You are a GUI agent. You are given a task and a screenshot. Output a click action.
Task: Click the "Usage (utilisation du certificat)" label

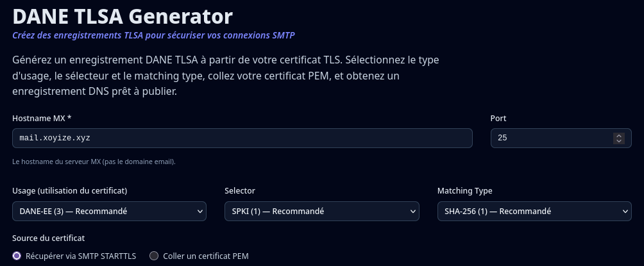click(69, 191)
